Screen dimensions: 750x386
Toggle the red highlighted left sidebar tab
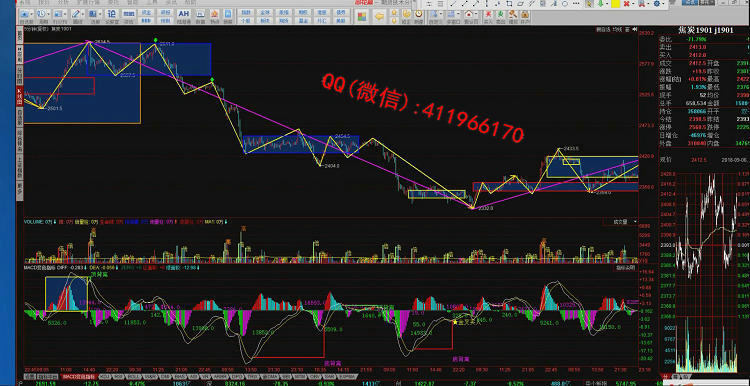20,96
